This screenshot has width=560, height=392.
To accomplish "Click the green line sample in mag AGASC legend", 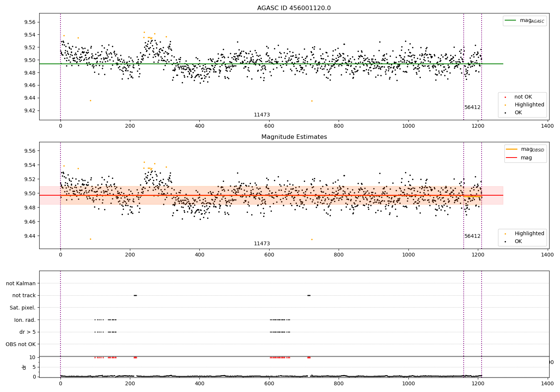I will pos(510,21).
